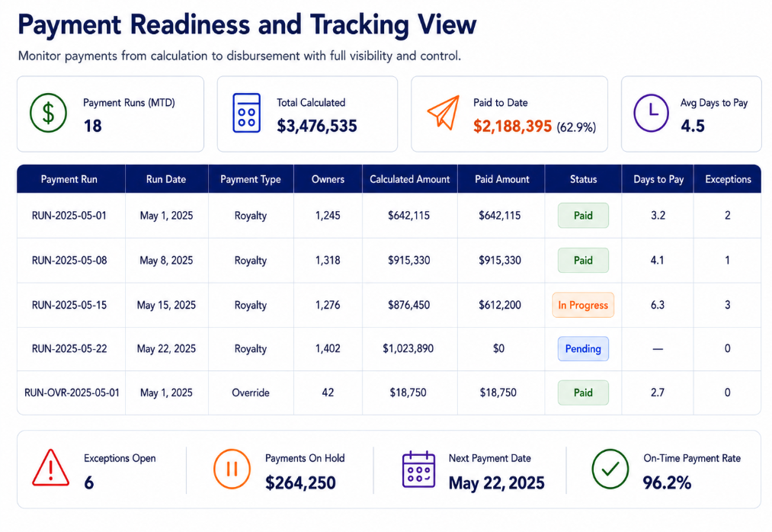Click the green checkmark On-Time Payment Rate icon

(610, 469)
